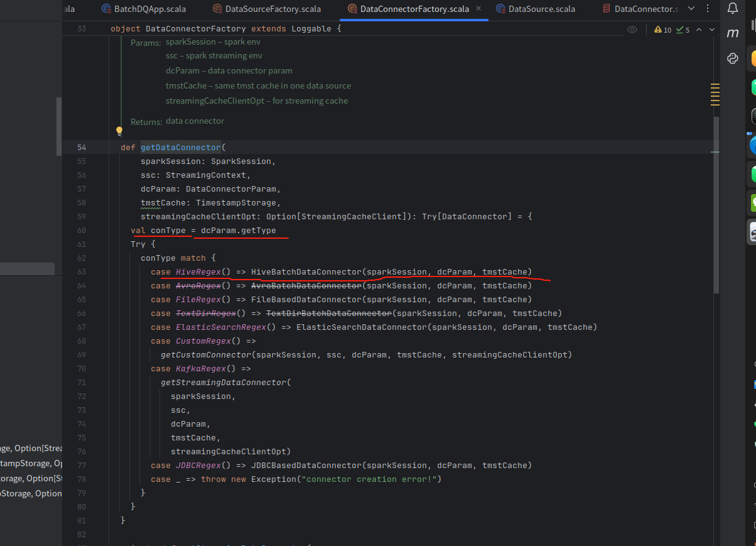Click the DataSourceFactory.scala file icon
Viewport: 756px width, 546px height.
pos(217,9)
